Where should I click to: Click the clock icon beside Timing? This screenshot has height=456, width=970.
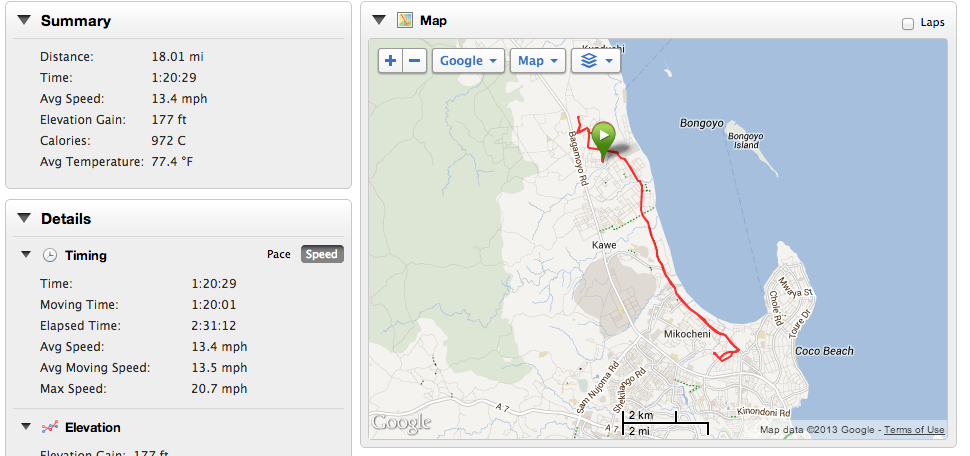click(49, 256)
